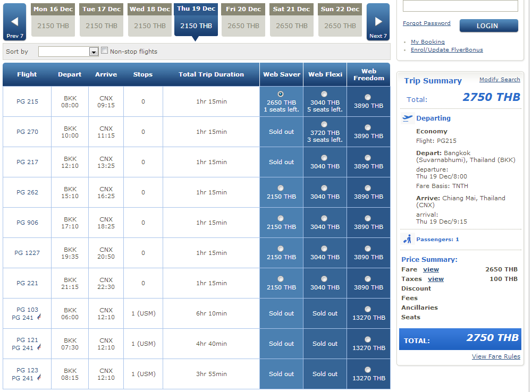Screen dimensions: 532x392
Task: Click the LOGIN button
Action: (x=488, y=26)
